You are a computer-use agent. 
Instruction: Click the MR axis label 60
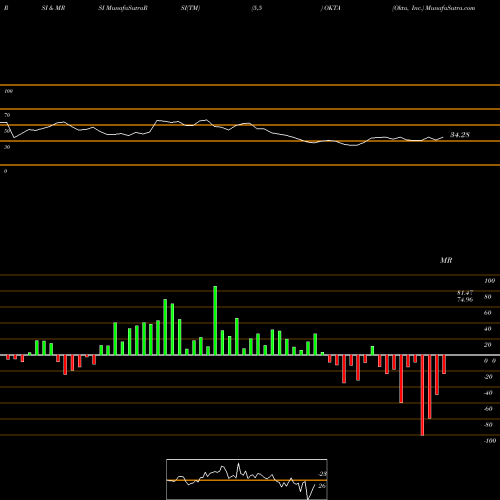click(x=487, y=313)
